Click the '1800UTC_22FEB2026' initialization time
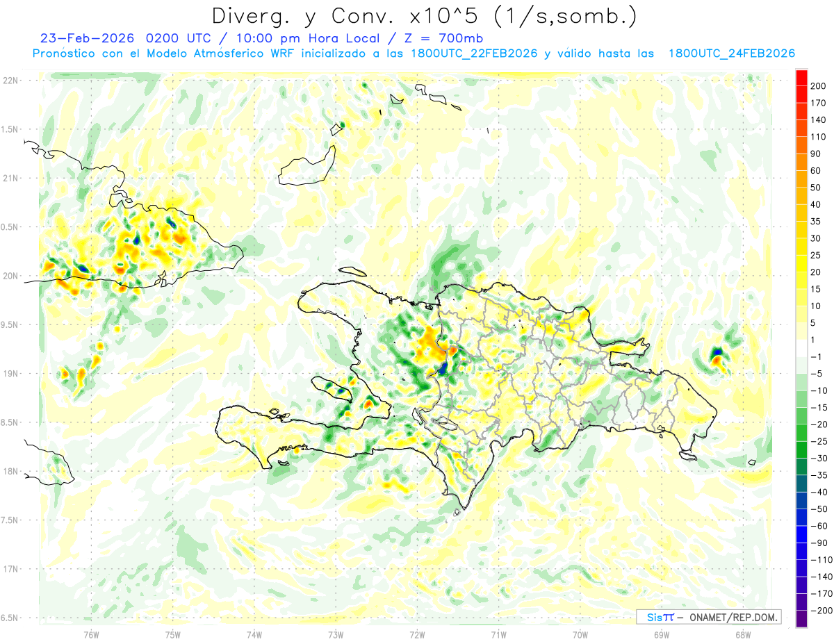 pyautogui.click(x=475, y=53)
